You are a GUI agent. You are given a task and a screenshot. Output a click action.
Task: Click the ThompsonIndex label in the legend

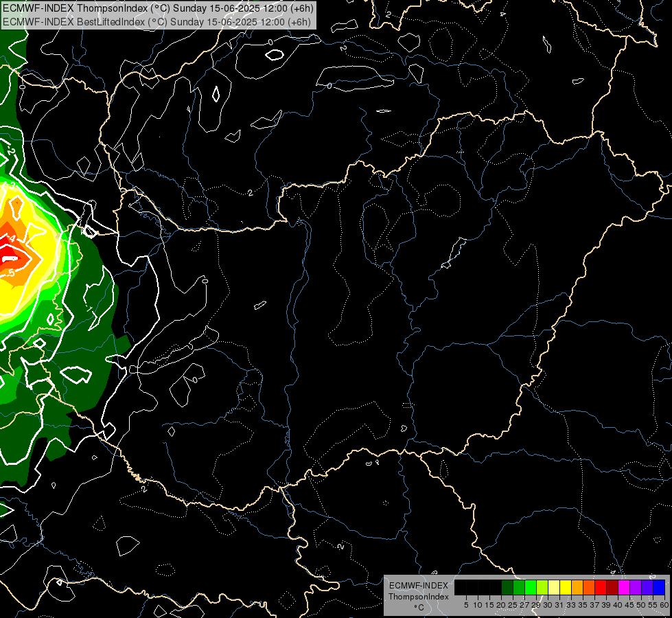(x=418, y=597)
